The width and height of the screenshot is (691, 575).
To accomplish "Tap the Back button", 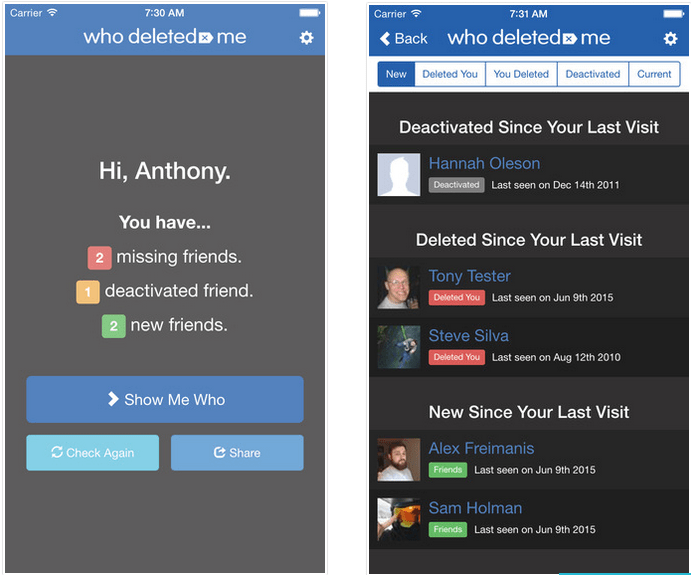I will coord(404,39).
